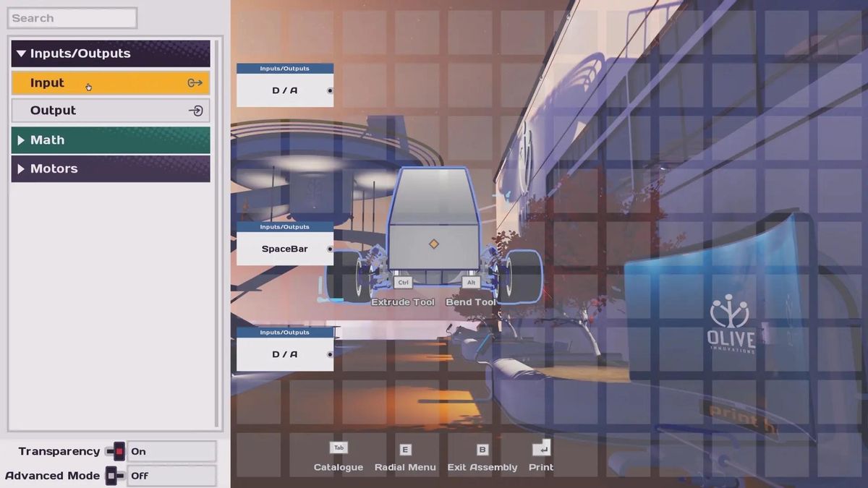Click the Input arrow icon
This screenshot has height=488, width=868.
[x=195, y=83]
